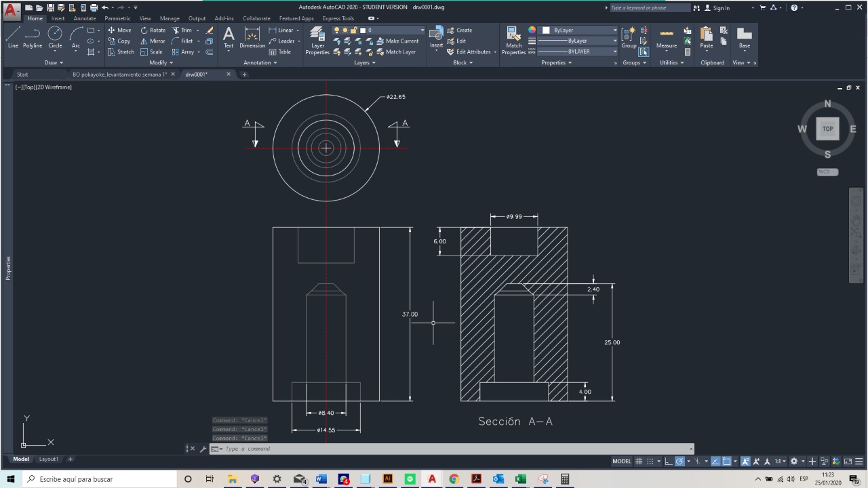The image size is (868, 488).
Task: Click Match Properties tool
Action: [x=513, y=41]
